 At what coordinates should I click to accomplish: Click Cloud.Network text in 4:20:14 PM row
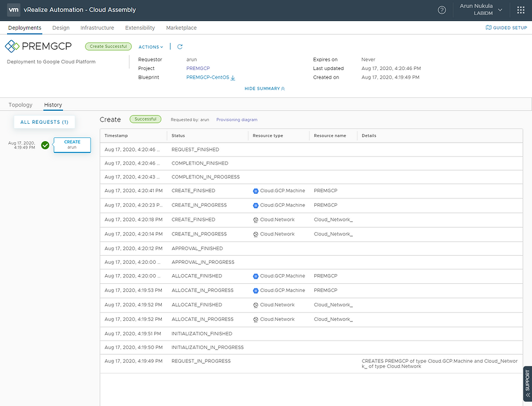[x=277, y=234]
